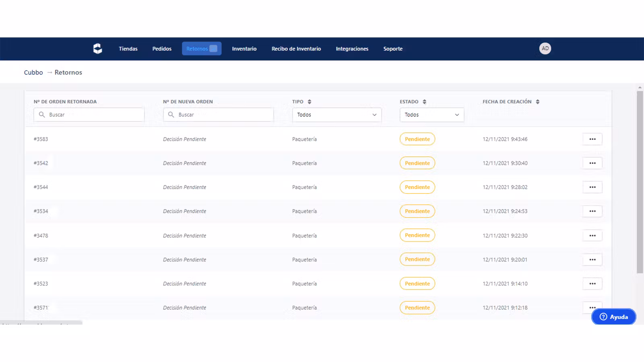
Task: Open actions menu for order #3523
Action: click(592, 284)
